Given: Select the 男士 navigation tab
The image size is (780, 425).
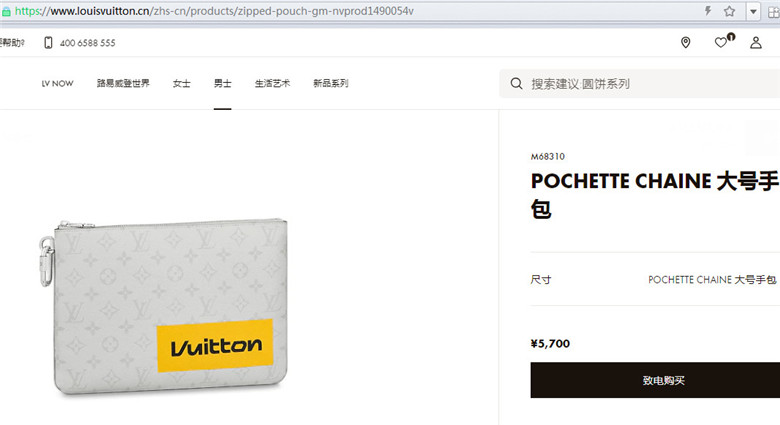Looking at the screenshot, I should click(x=222, y=83).
